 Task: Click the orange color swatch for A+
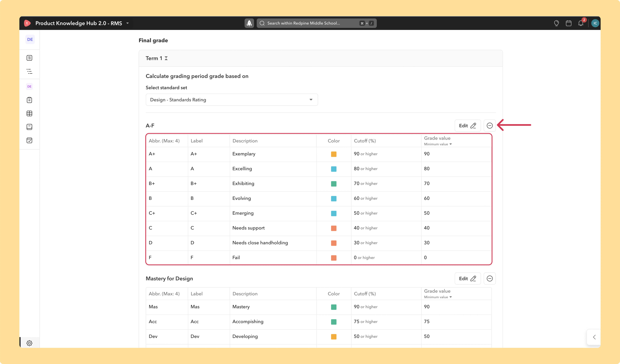click(x=334, y=154)
